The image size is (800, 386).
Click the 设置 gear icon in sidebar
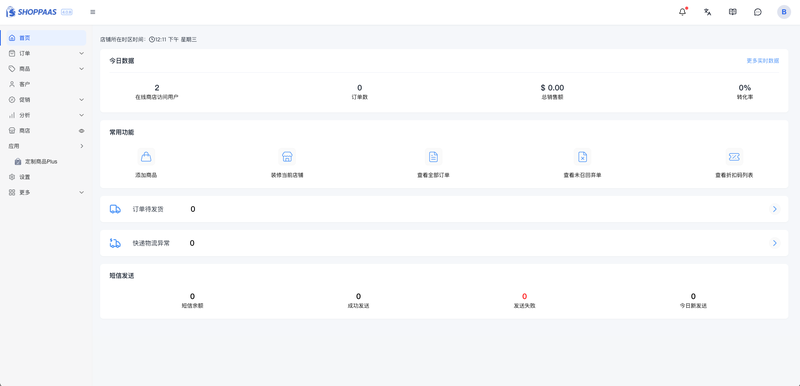point(12,177)
